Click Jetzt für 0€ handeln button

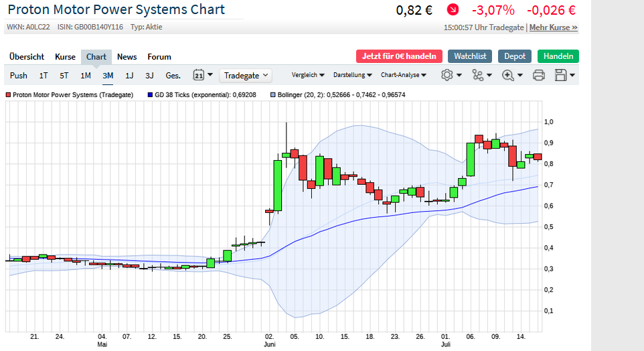[x=399, y=56]
